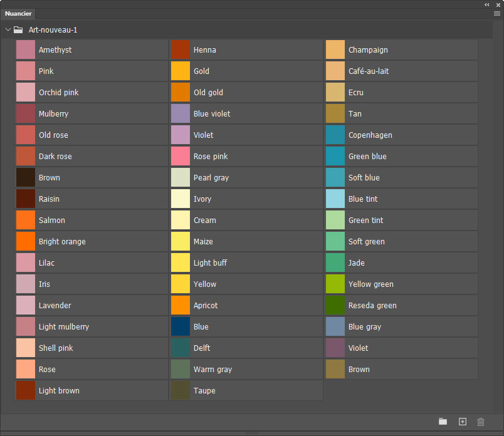Select the Delft swatch
Image resolution: width=504 pixels, height=436 pixels.
click(x=181, y=348)
